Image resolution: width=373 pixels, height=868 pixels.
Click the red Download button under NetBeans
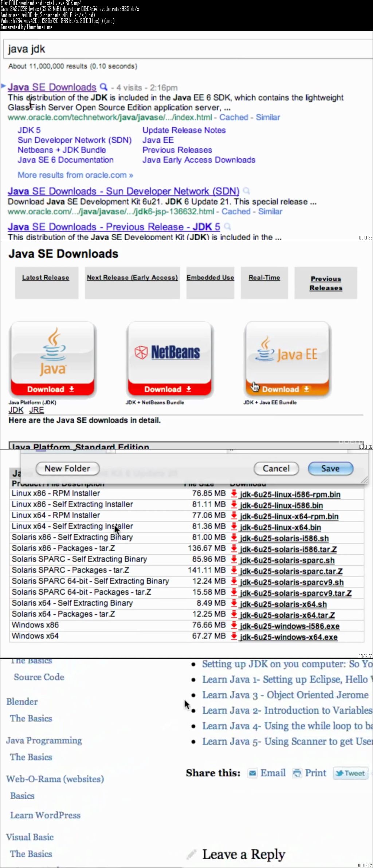(x=169, y=389)
